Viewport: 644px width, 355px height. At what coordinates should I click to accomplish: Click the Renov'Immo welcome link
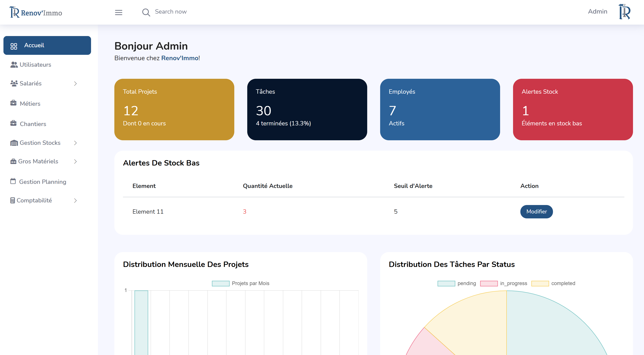(180, 58)
